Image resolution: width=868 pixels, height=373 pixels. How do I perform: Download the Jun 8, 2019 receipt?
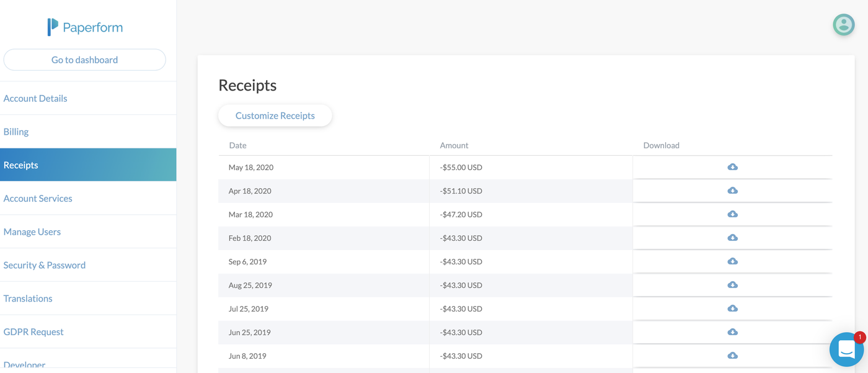pos(732,356)
